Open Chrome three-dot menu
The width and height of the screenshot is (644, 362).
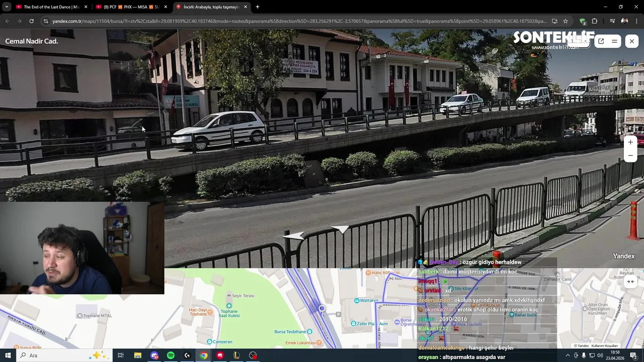[636, 21]
